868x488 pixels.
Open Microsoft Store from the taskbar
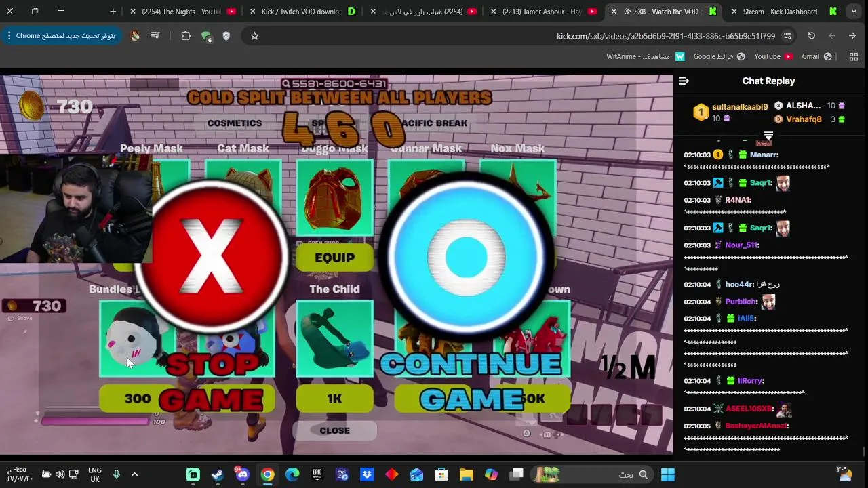coord(441,474)
